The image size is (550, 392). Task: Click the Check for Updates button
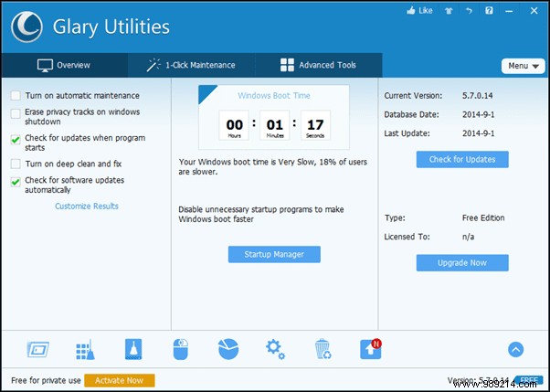tap(462, 159)
